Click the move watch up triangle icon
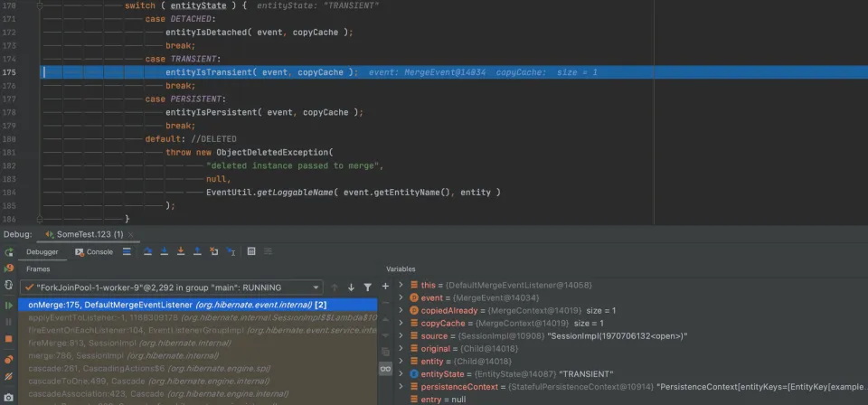This screenshot has height=405, width=868. 385,319
